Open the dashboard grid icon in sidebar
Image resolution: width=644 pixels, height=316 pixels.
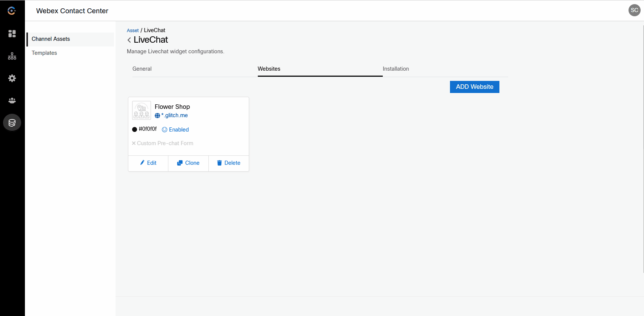click(x=12, y=34)
